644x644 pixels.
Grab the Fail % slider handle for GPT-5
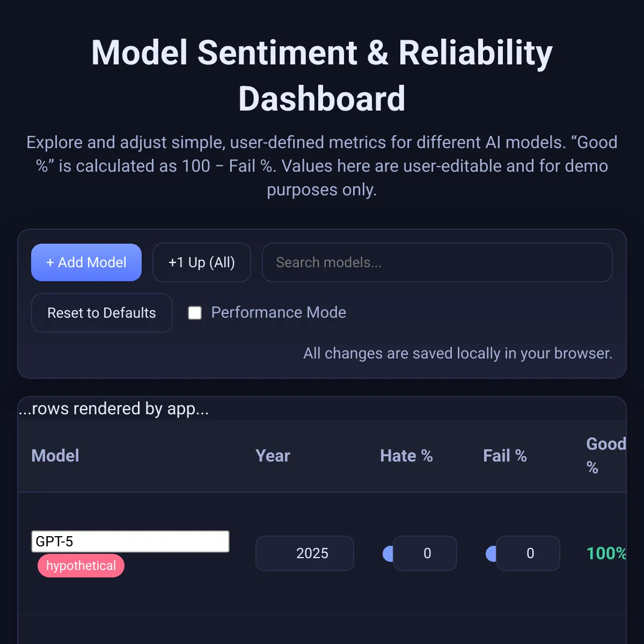tap(491, 553)
